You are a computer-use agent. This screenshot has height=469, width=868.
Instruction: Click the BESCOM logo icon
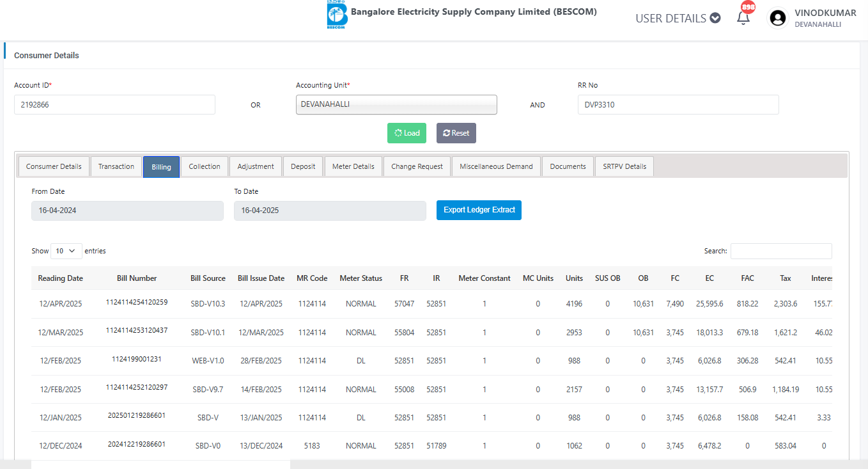point(336,15)
